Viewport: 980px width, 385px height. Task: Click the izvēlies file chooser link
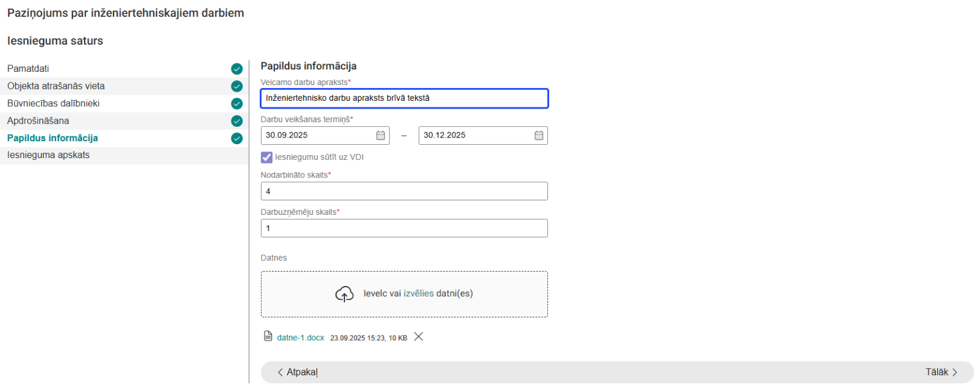click(x=418, y=294)
